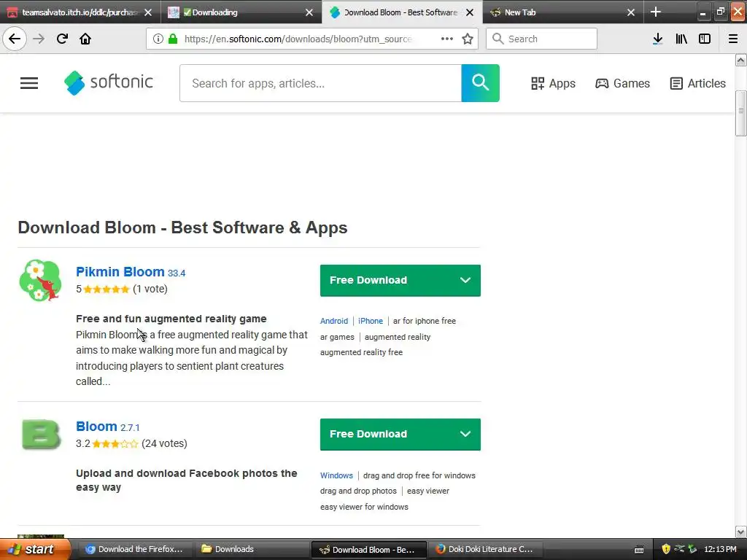Click the page scrollbar up arrow

(x=740, y=60)
